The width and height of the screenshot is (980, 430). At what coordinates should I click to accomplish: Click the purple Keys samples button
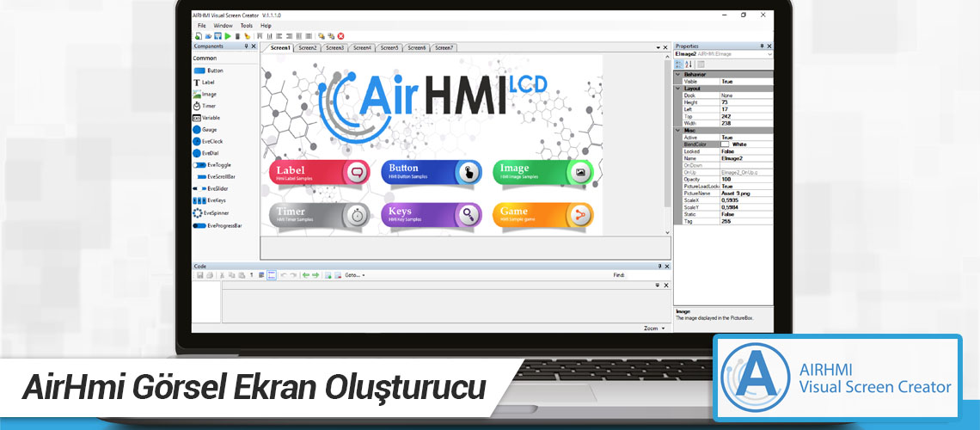(432, 215)
